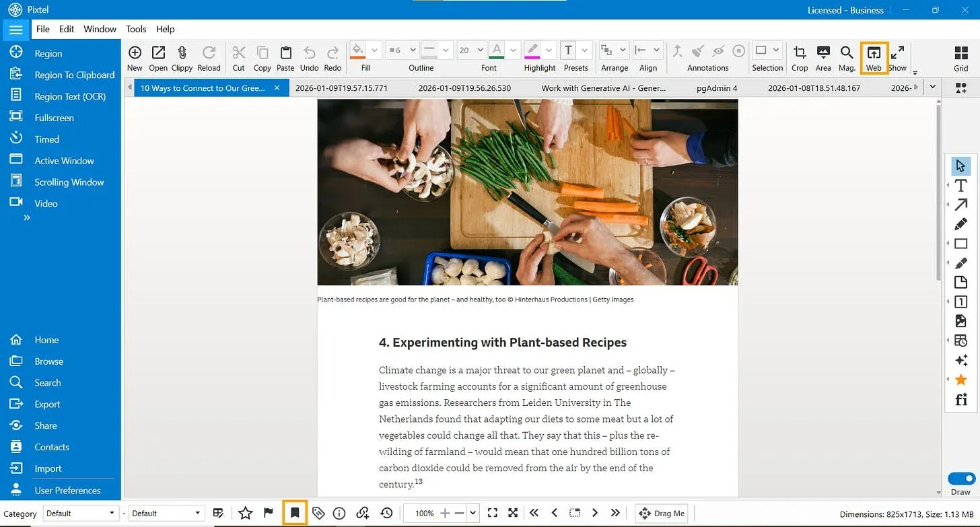Expand the Fill color dropdown arrow
The height and width of the screenshot is (527, 980).
click(x=375, y=50)
